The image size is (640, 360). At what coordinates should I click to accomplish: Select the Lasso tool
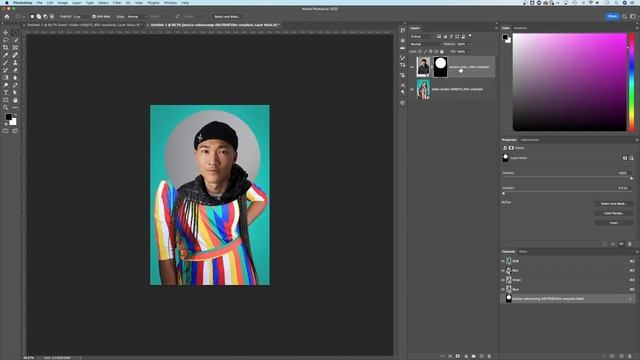(6, 40)
